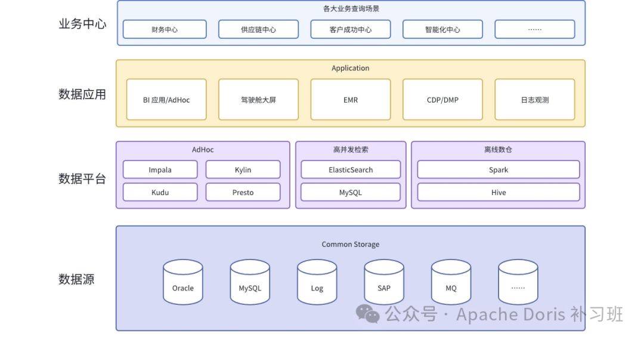Image resolution: width=644 pixels, height=340 pixels.
Task: Click the Presto box
Action: pos(243,192)
